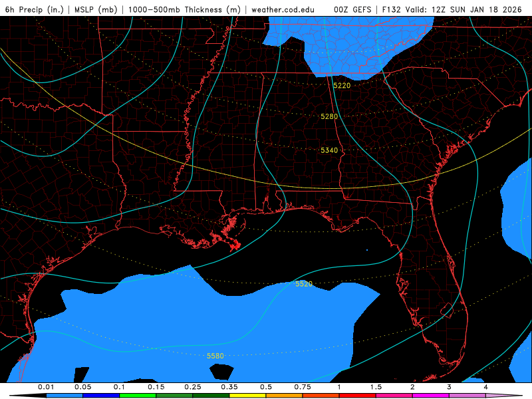Click the 'F132 Valid: 12Z SUN JAN 18 2026' text
532x399 pixels.
452,9
